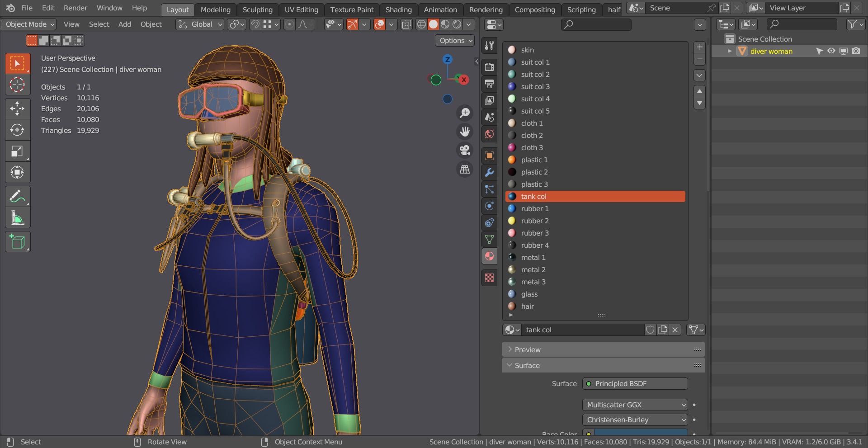Screen dimensions: 868x448
Task: Open the viewport Options dropdown
Action: 456,41
